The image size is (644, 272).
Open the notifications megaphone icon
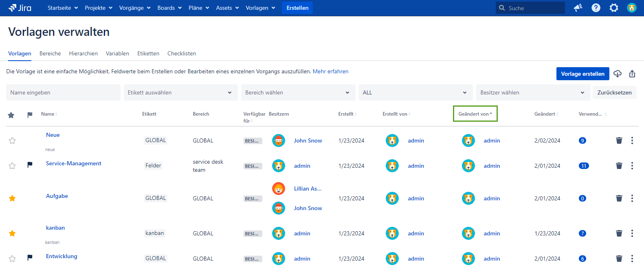click(x=578, y=8)
